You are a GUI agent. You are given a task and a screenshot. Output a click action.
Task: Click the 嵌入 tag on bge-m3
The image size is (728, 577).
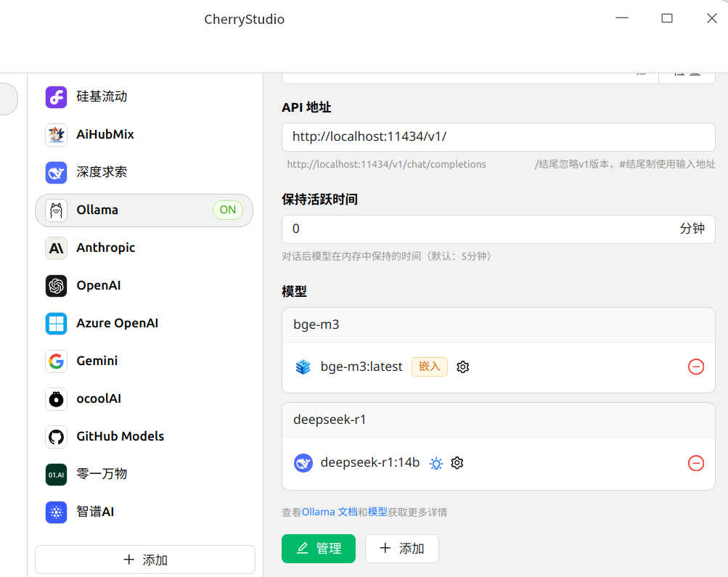[x=430, y=367]
